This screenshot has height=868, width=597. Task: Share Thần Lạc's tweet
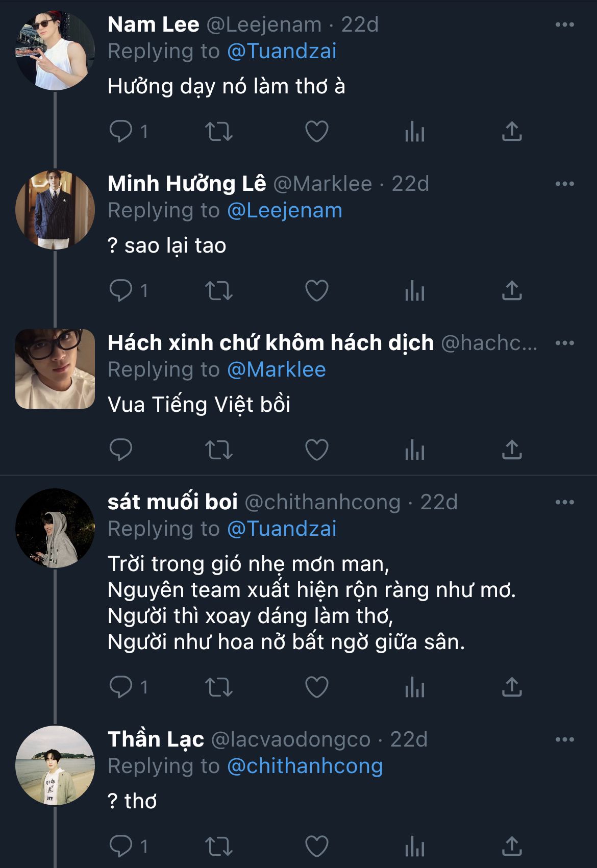point(512,846)
